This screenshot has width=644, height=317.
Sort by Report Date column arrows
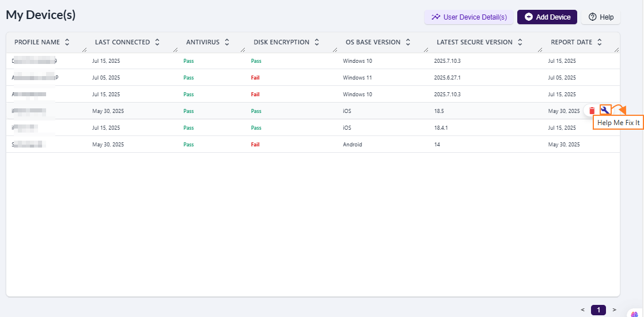(599, 42)
